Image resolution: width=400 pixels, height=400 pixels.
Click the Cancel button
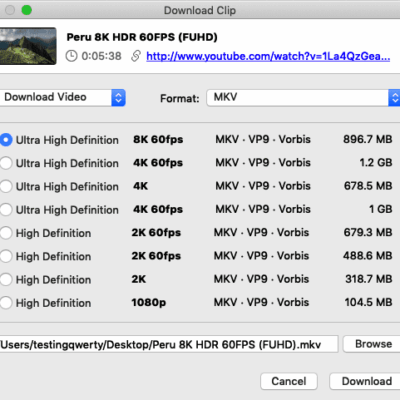click(289, 381)
